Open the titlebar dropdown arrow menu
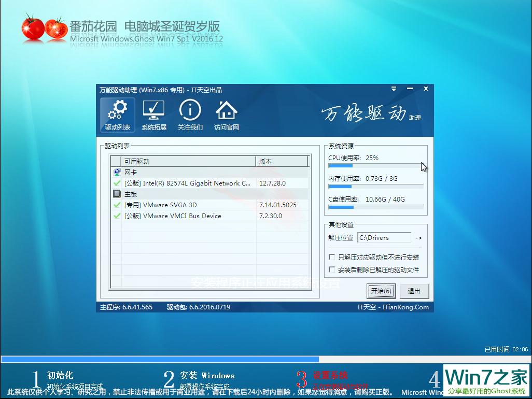 [x=394, y=89]
